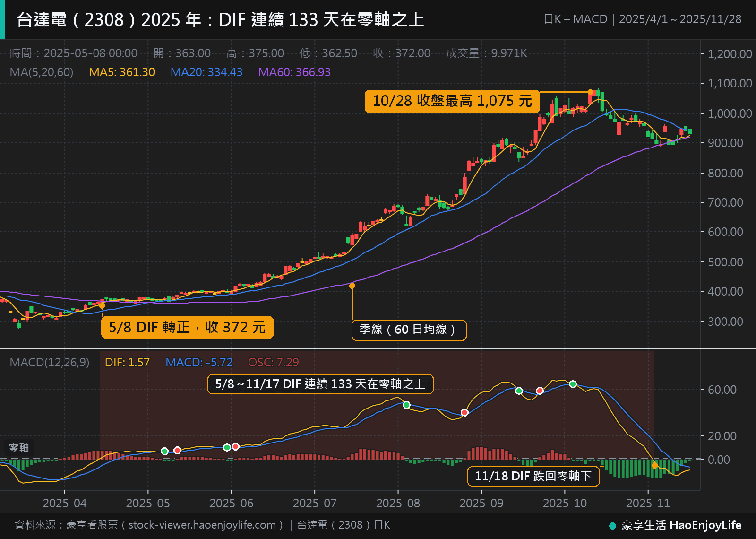Click the 60.00 MACD axis label
756x539 pixels.
(x=722, y=390)
